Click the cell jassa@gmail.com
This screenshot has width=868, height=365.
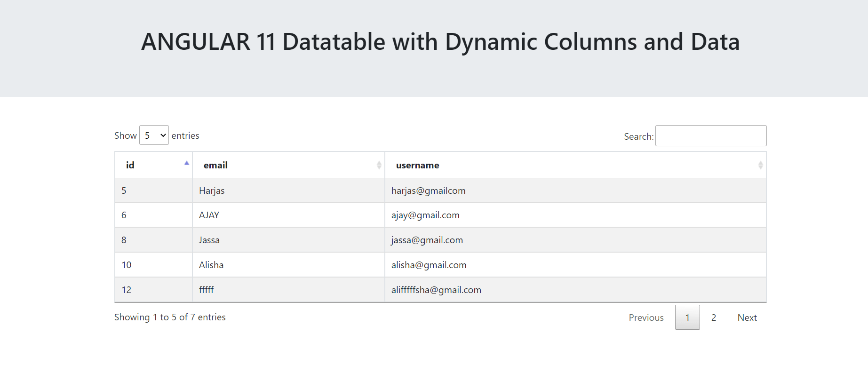(x=575, y=240)
